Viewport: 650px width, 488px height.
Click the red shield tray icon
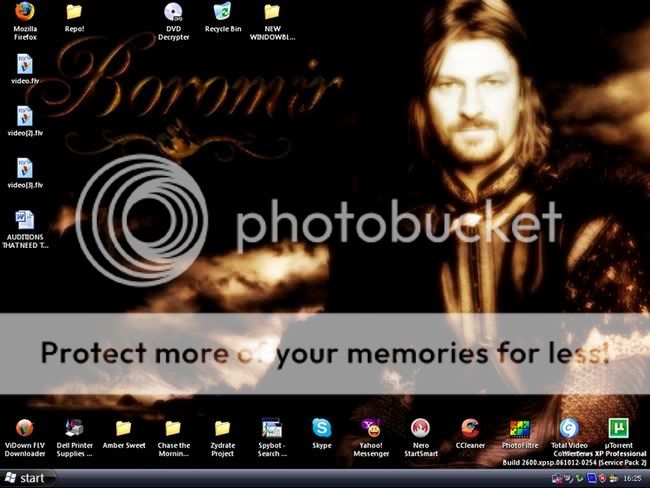[602, 479]
